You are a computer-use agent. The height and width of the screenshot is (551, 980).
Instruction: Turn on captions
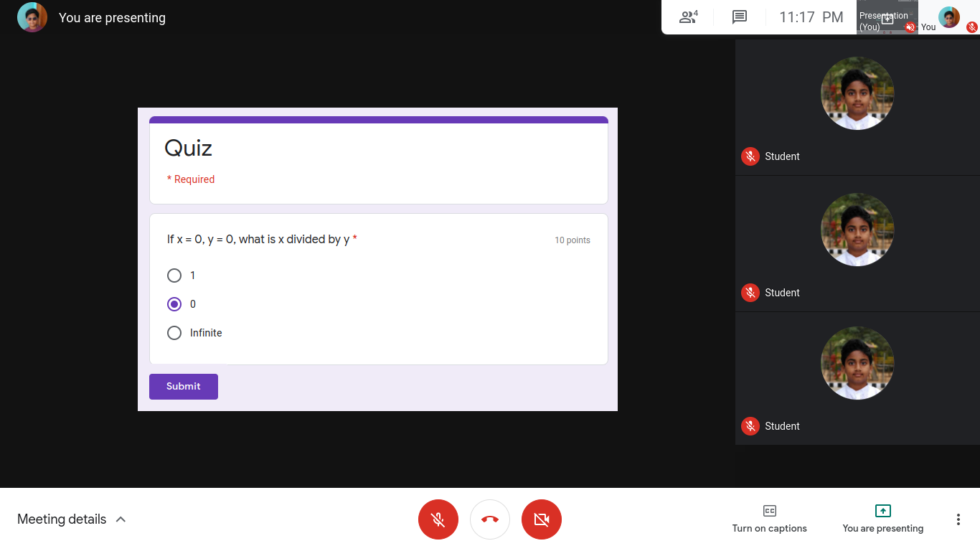click(x=769, y=519)
